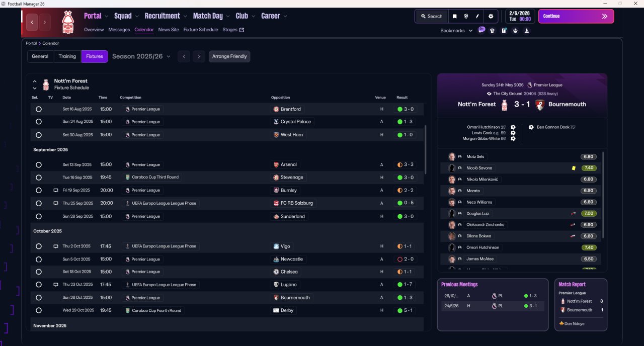This screenshot has height=346, width=644.
Task: Click the Search button
Action: click(432, 16)
